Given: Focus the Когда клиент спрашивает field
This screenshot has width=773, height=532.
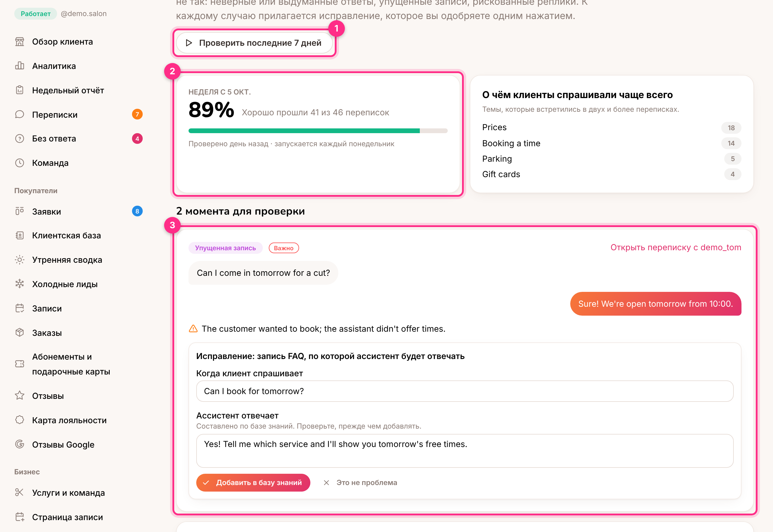Looking at the screenshot, I should (464, 391).
